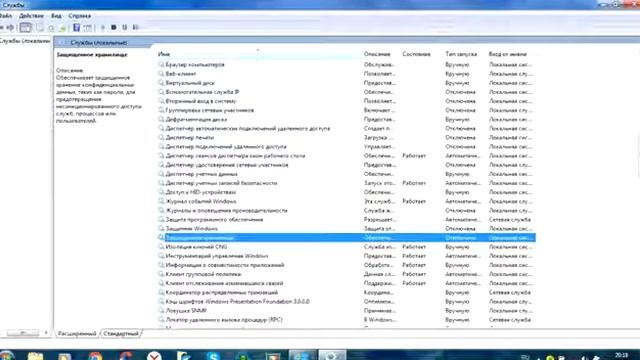Viewport: 640px width, 360px height.
Task: Select Диспетчер учетных записей безопасности
Action: point(346,183)
